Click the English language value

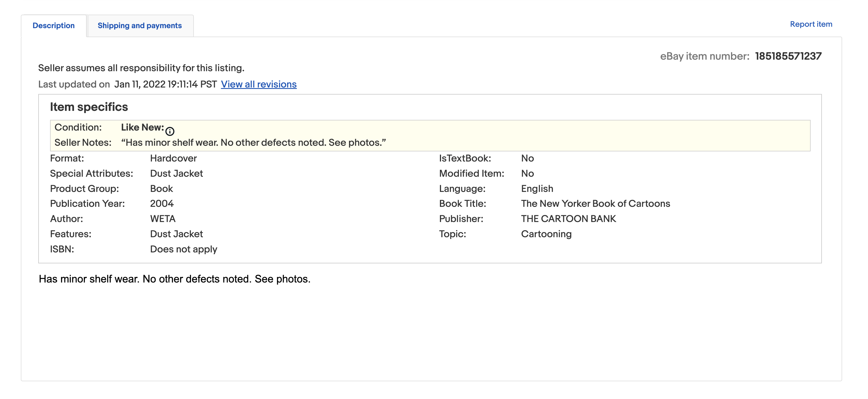pyautogui.click(x=537, y=189)
